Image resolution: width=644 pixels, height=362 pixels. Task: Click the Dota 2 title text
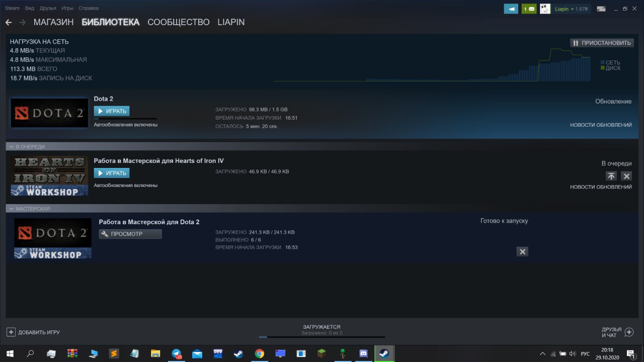103,99
